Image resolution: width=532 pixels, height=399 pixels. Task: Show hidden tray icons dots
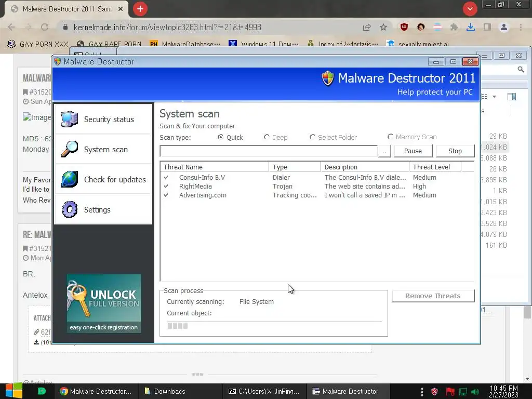(422, 392)
